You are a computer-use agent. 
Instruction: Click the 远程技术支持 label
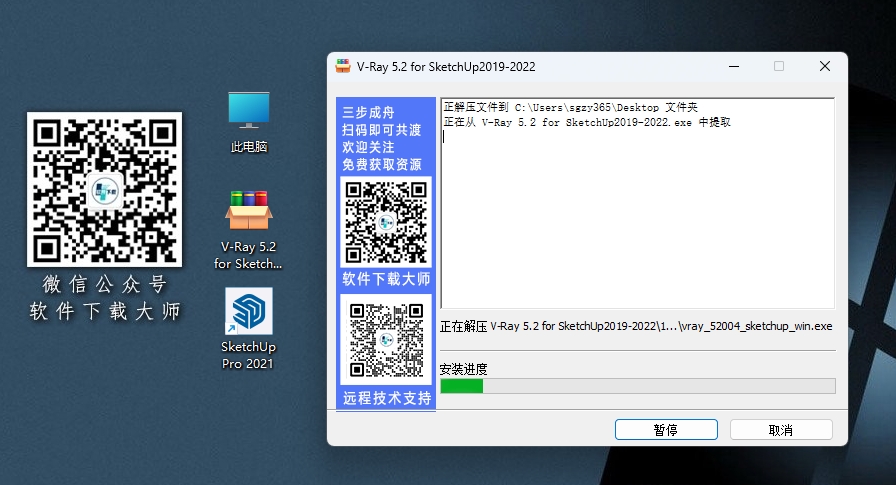(x=387, y=398)
